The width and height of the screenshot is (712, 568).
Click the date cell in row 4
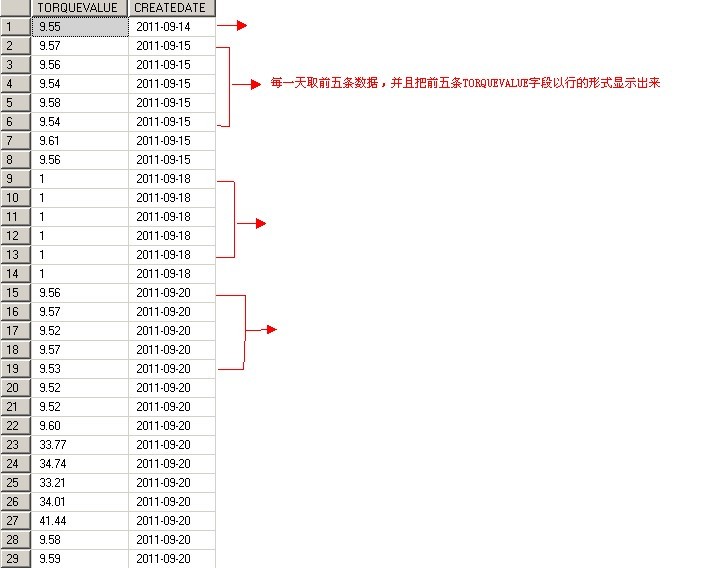coord(172,84)
